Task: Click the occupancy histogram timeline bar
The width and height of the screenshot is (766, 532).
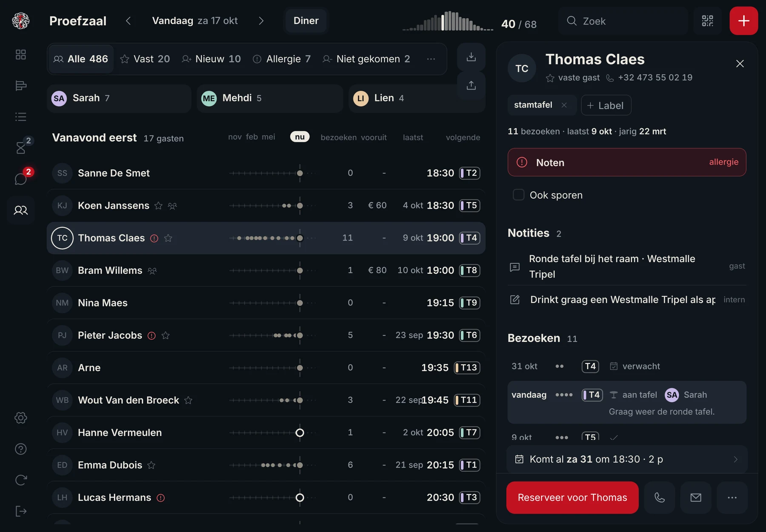Action: pyautogui.click(x=448, y=21)
